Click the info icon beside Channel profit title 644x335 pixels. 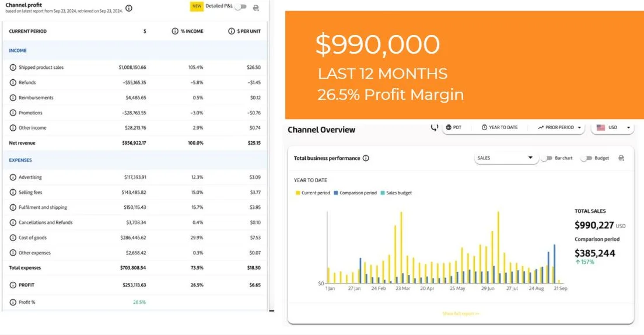129,8
